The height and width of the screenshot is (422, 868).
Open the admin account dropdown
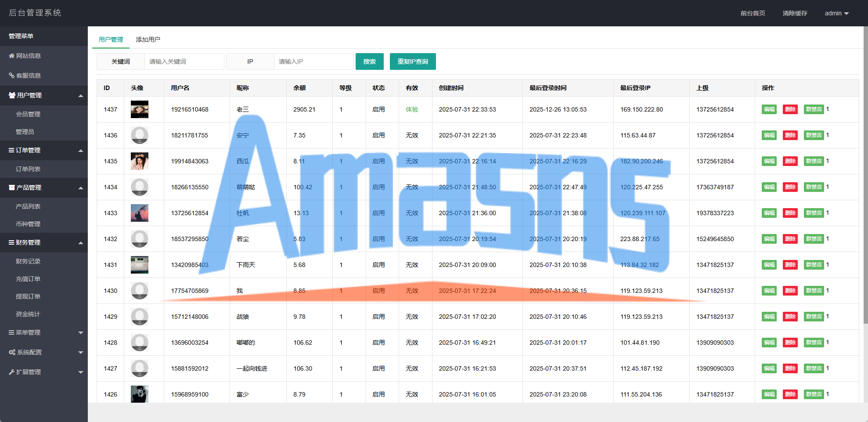836,13
